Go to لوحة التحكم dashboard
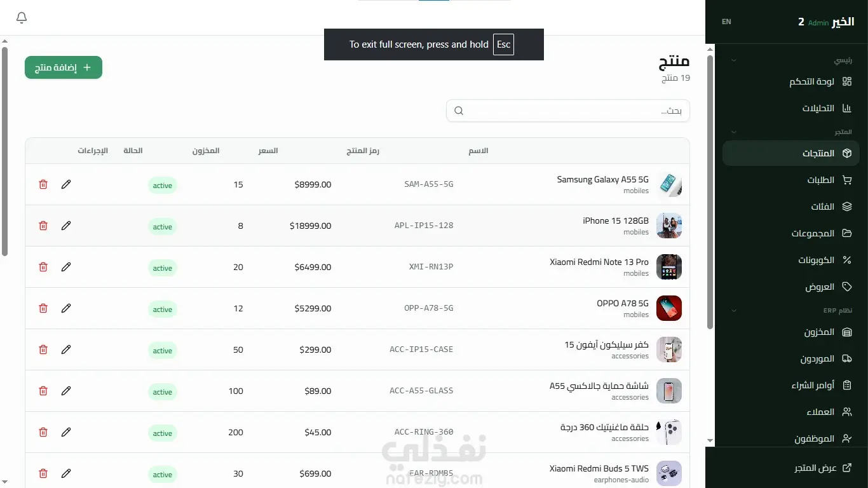 click(791, 81)
